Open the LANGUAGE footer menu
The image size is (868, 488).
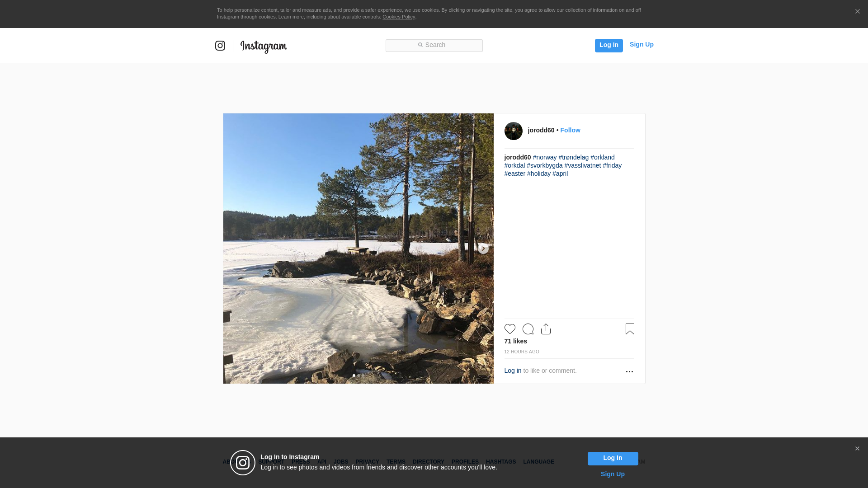coord(538,462)
